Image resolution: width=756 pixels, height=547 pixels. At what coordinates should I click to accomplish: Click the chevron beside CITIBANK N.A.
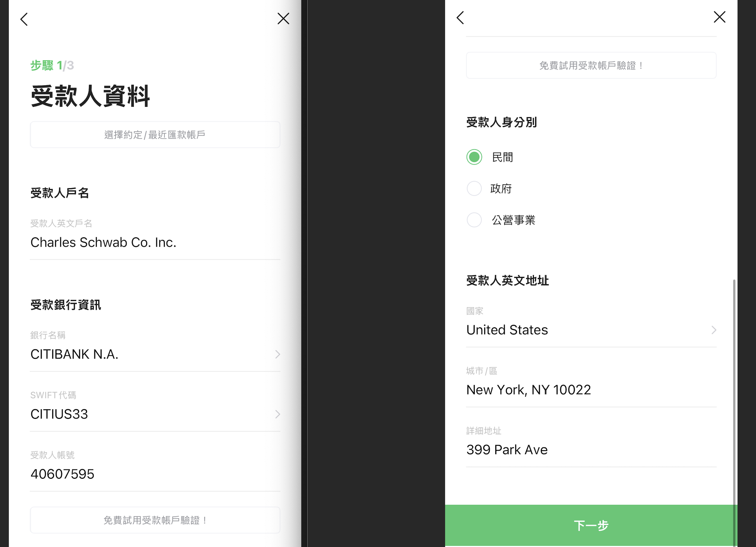click(x=278, y=354)
